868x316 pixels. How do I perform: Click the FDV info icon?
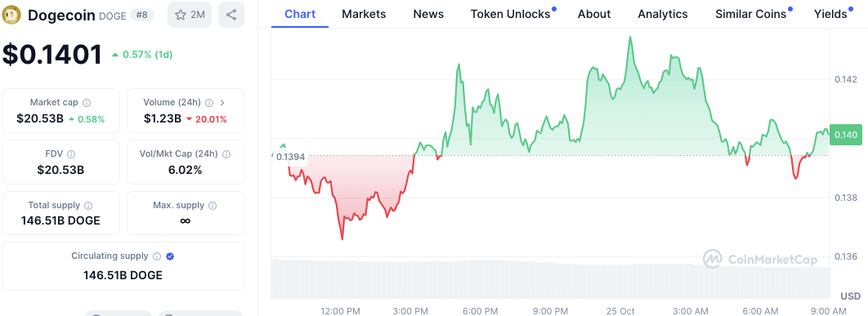[x=71, y=154]
